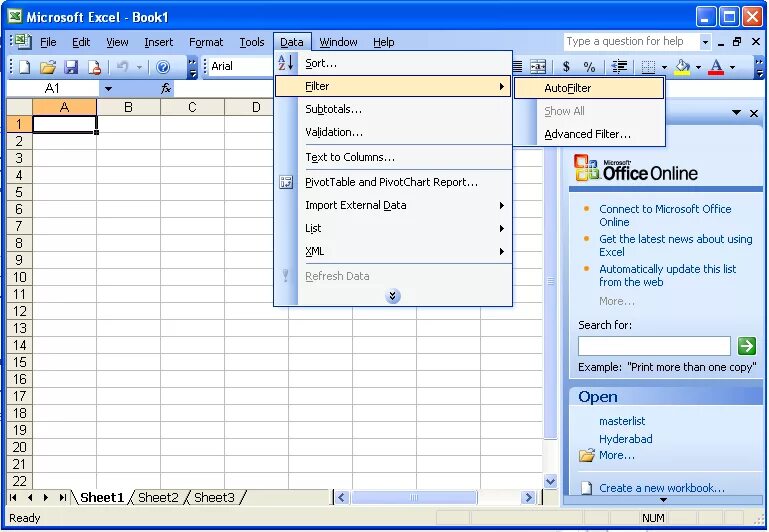Open the help question box dropdown arrow

(x=705, y=42)
